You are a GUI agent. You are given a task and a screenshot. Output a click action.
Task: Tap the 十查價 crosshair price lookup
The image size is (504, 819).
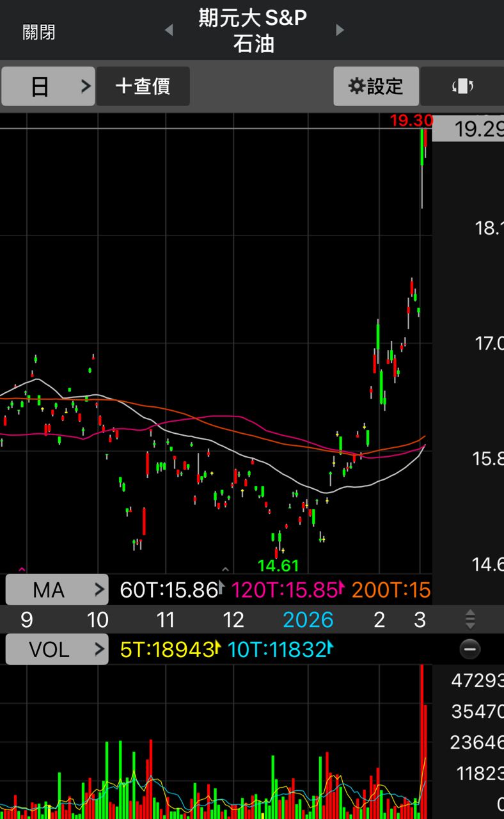pos(143,86)
